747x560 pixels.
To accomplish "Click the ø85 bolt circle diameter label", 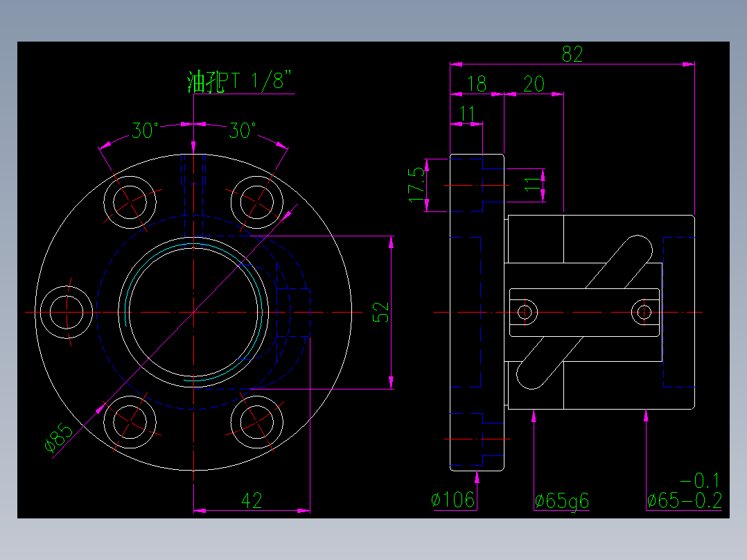I will (x=55, y=437).
